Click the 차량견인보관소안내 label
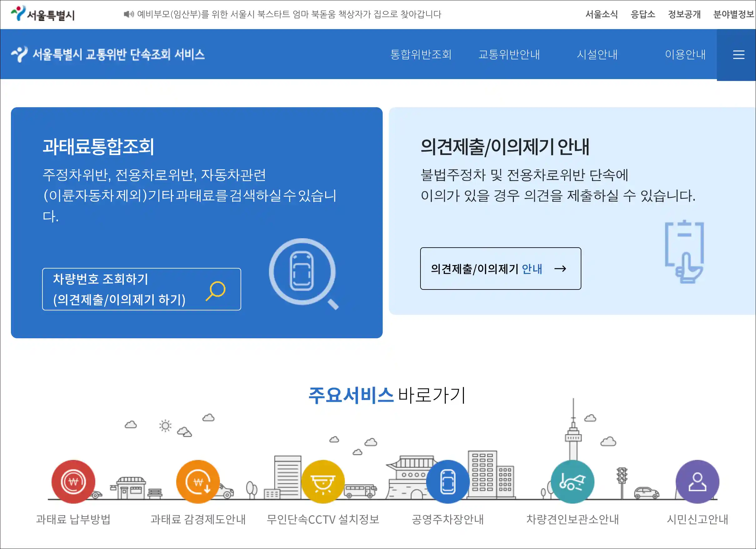 (x=572, y=519)
